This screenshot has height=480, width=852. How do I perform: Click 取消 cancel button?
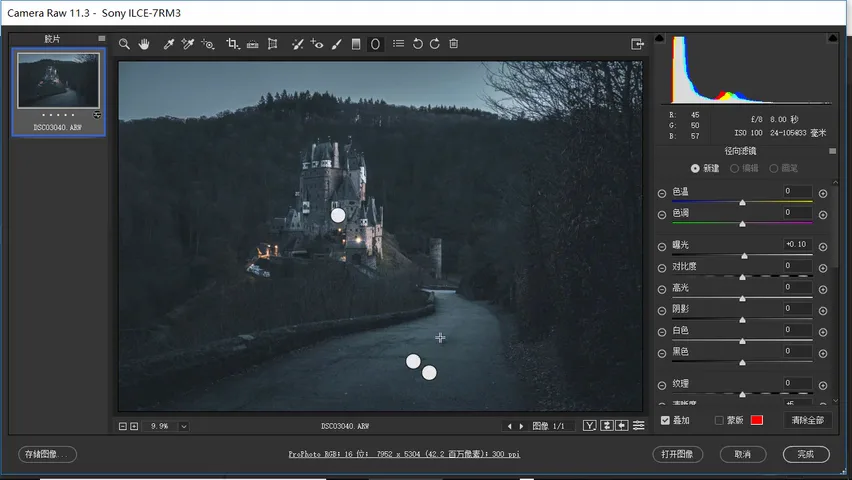pos(743,454)
